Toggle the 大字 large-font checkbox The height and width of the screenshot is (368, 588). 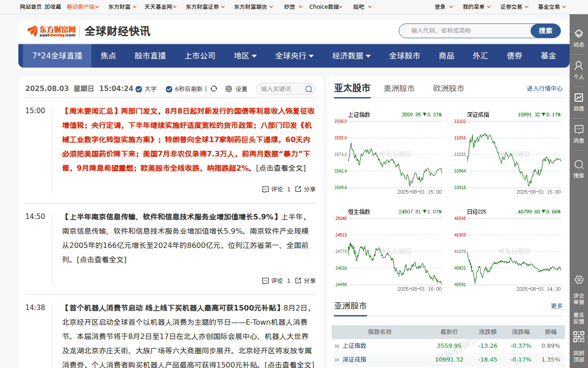coord(139,89)
